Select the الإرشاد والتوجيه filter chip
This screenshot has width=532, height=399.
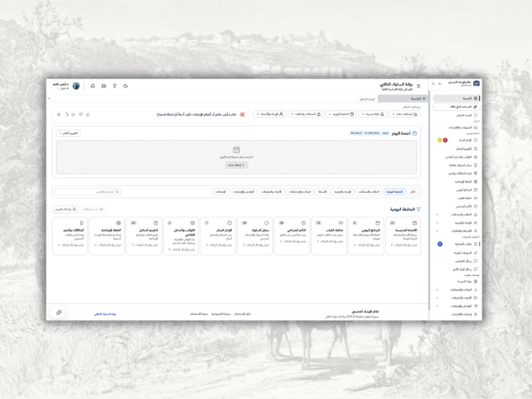point(342,192)
